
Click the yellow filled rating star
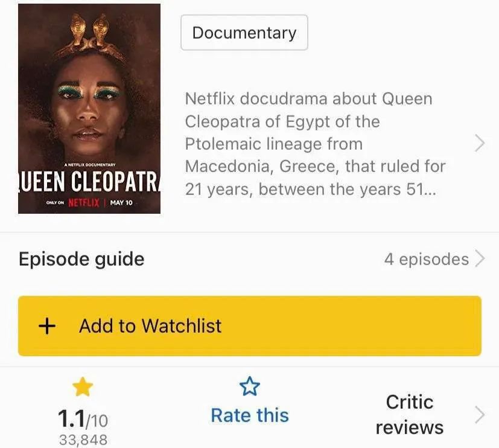pyautogui.click(x=83, y=386)
